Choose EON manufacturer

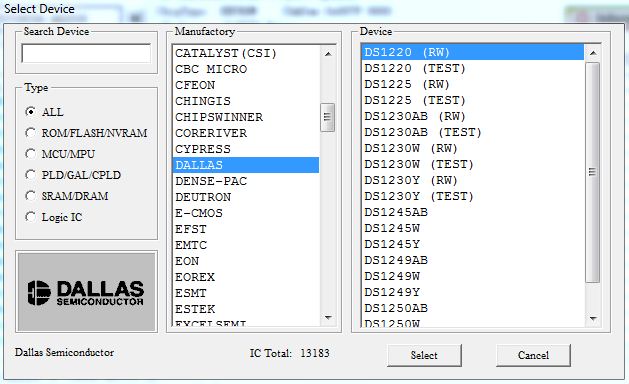(x=246, y=261)
